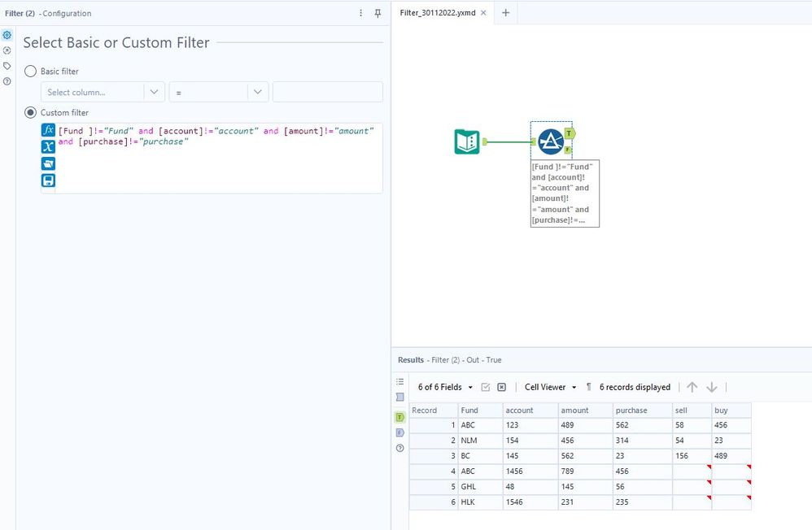The width and height of the screenshot is (812, 530).
Task: Open the Navigation icon below the gear
Action: click(7, 50)
